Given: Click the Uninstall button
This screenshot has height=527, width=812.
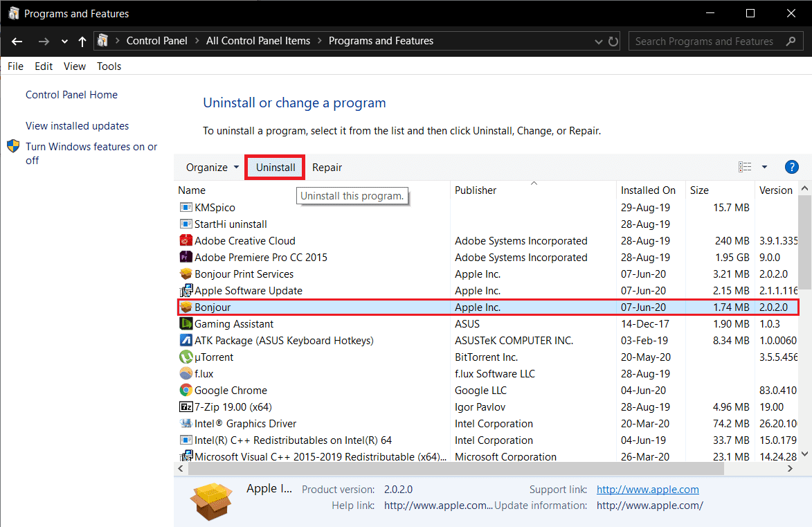Looking at the screenshot, I should [x=276, y=168].
